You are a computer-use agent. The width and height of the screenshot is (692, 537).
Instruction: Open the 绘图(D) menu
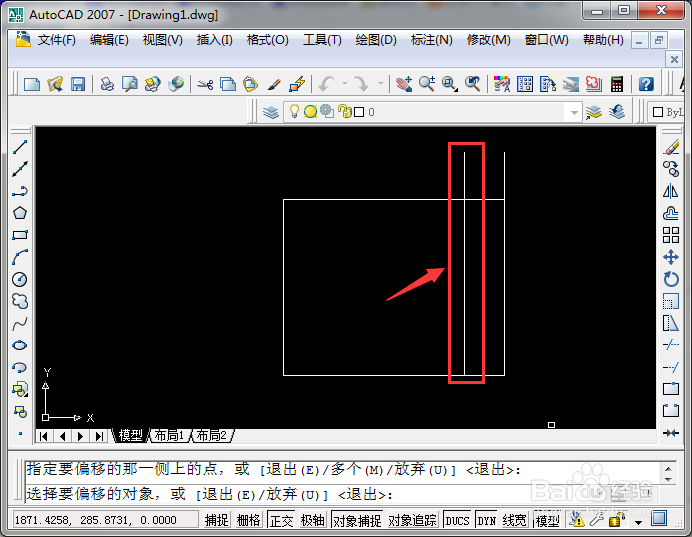[376, 40]
